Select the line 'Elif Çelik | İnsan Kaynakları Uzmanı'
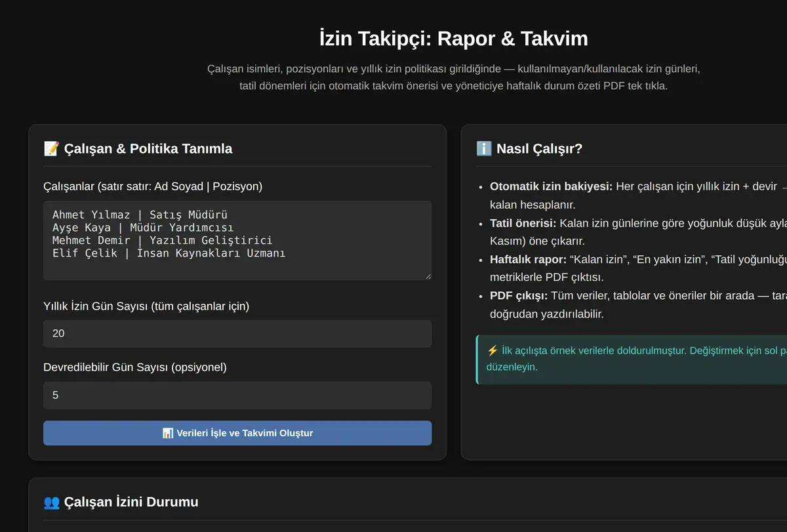 point(169,254)
